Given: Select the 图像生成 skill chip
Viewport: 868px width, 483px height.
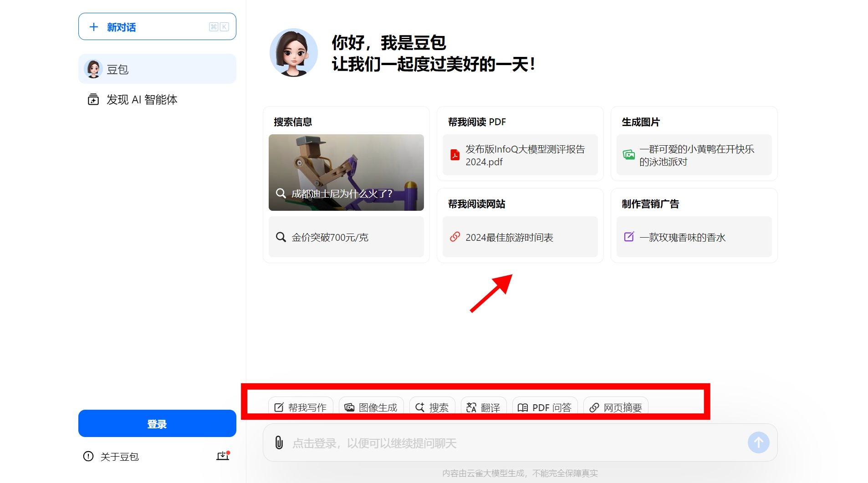Looking at the screenshot, I should 371,407.
